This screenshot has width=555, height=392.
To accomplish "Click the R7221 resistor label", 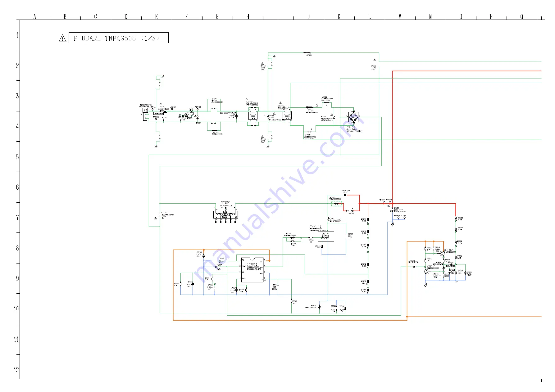I will pyautogui.click(x=207, y=278).
